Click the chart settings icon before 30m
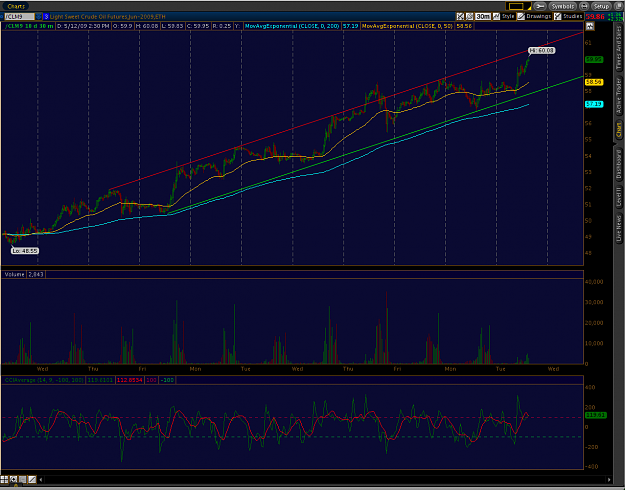Screen dimensions: 625x490 pos(469,16)
